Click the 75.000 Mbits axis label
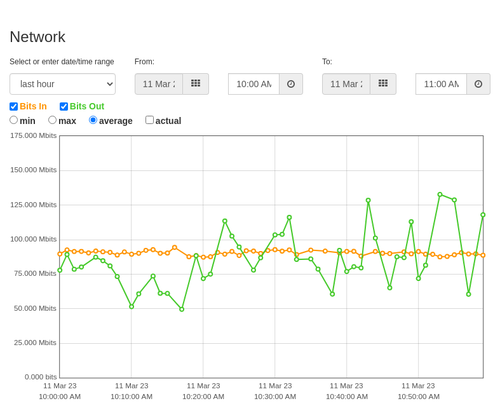 tap(35, 273)
